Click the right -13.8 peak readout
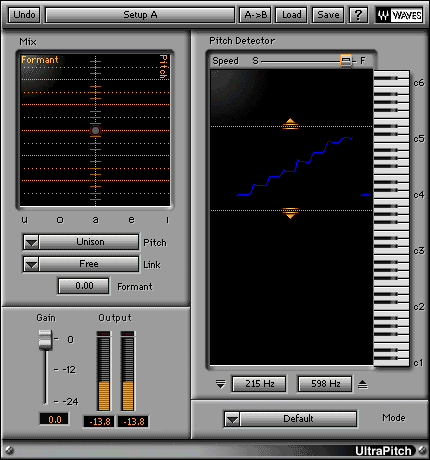Viewport: 430px width, 460px height. 133,422
